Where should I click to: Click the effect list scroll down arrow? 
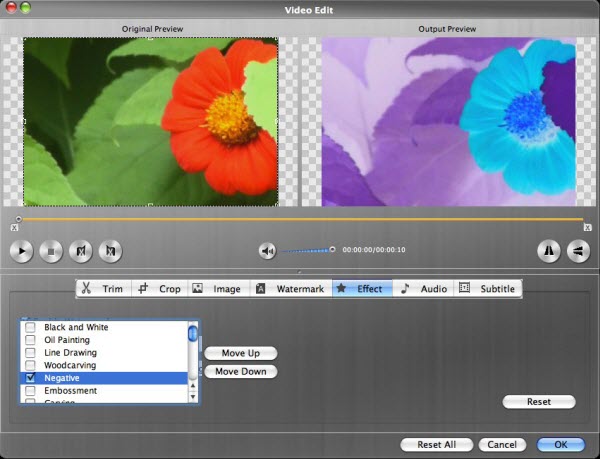coord(193,397)
